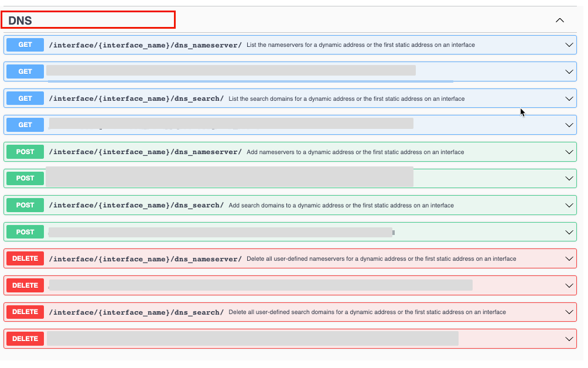Click the 'Add search domains to a dynamic address' description
The height and width of the screenshot is (368, 588).
341,205
